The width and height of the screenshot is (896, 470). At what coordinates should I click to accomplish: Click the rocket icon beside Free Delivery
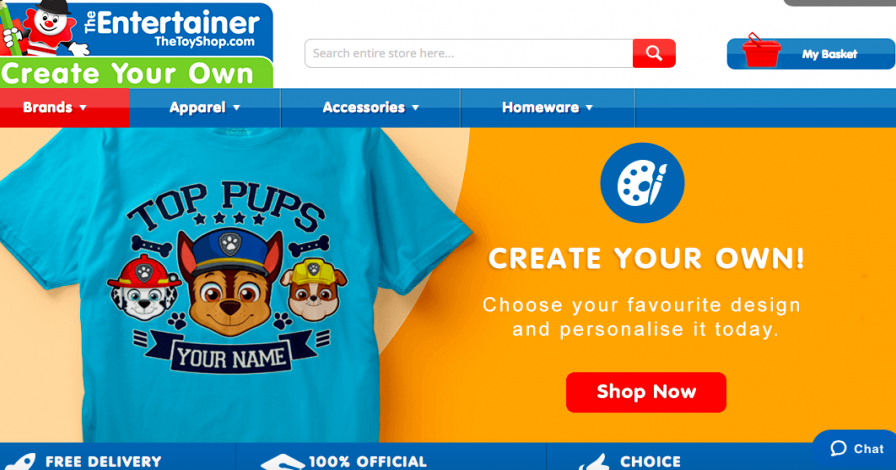[22, 461]
